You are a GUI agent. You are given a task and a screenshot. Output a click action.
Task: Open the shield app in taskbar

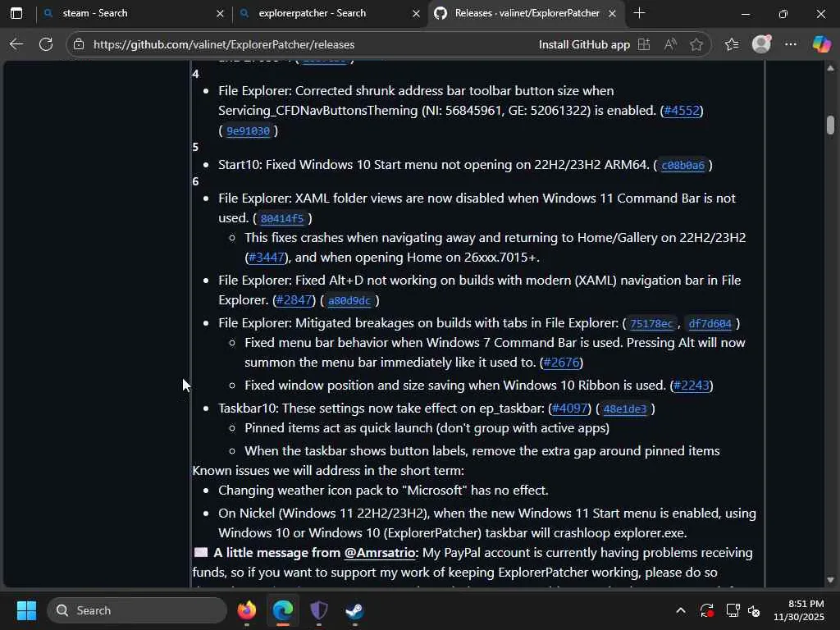tap(319, 610)
